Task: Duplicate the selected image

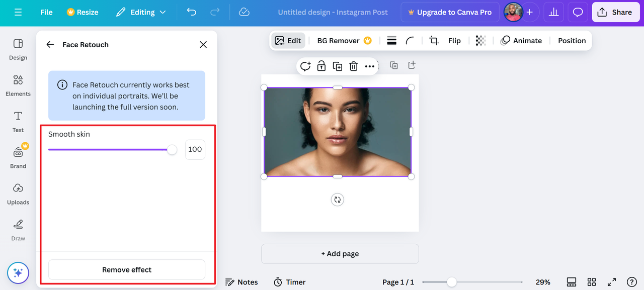Action: 338,66
